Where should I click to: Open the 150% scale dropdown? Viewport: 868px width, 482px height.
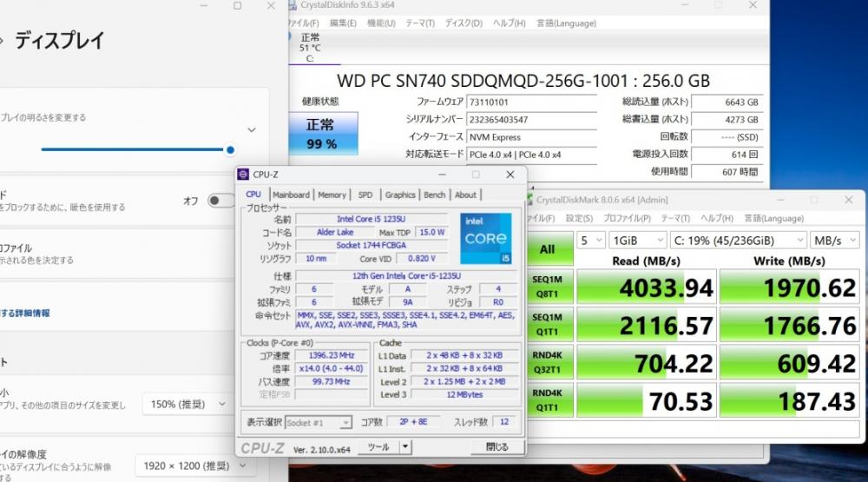pyautogui.click(x=187, y=405)
